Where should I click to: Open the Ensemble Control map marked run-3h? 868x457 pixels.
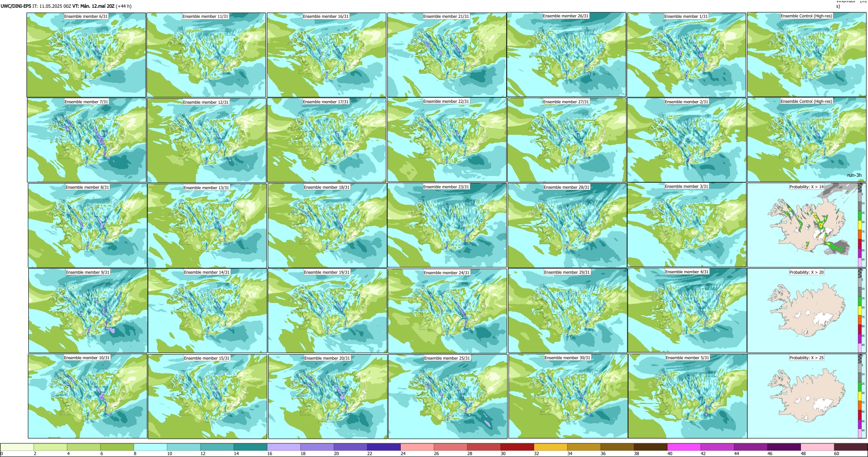807,140
